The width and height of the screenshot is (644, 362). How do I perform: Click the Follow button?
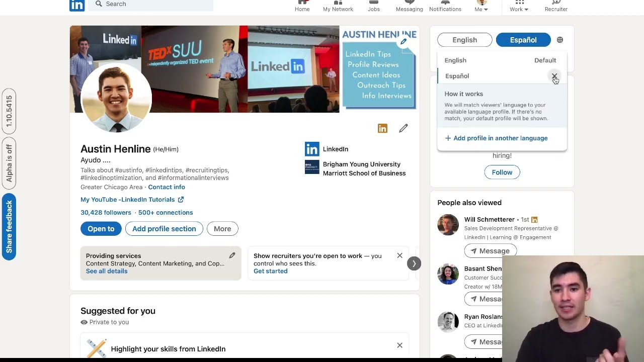[502, 172]
